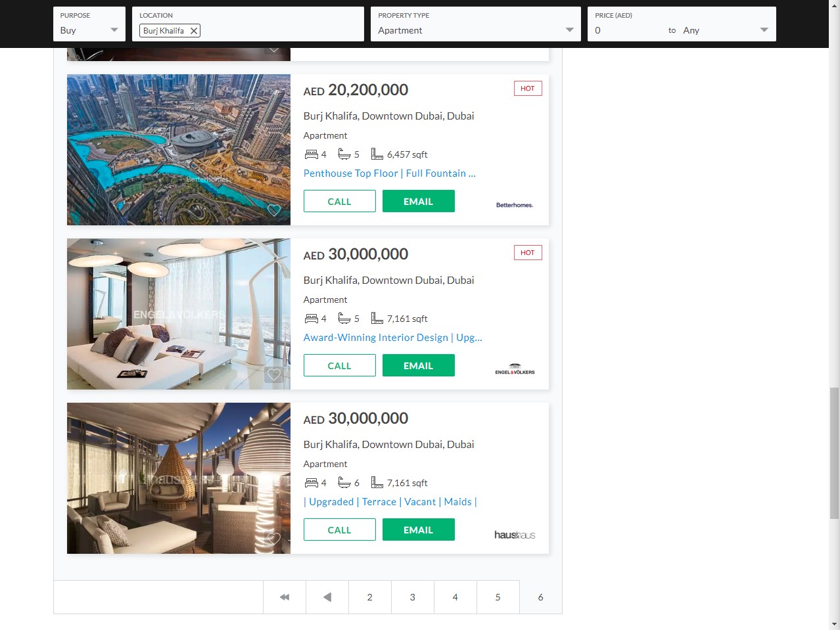Favorite the AED 20,200,000 penthouse with heart icon
The width and height of the screenshot is (840, 630).
click(x=274, y=210)
